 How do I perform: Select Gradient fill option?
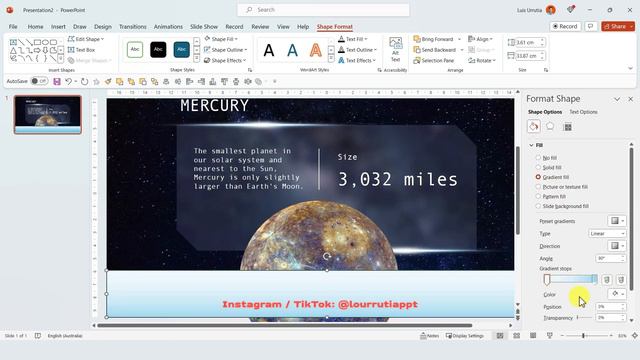tap(552, 177)
